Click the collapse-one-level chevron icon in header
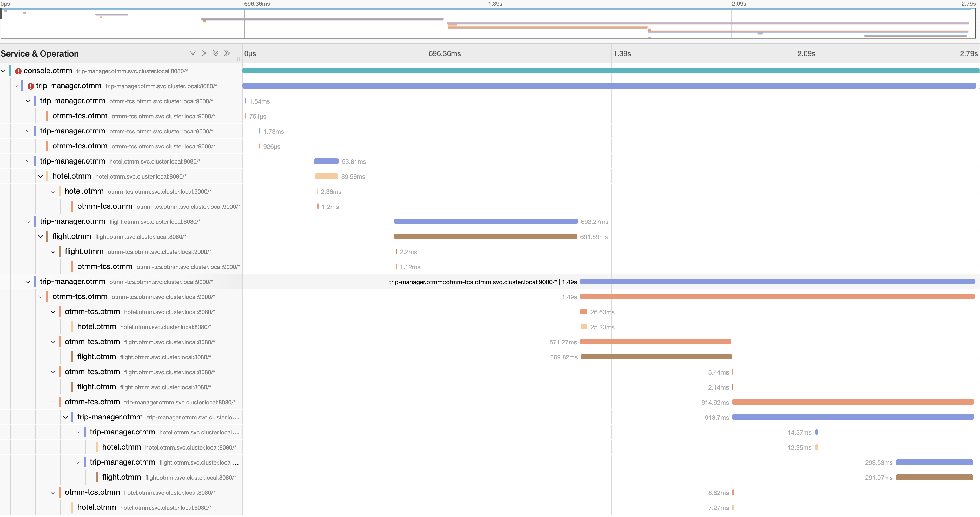This screenshot has height=517, width=980. pyautogui.click(x=204, y=53)
